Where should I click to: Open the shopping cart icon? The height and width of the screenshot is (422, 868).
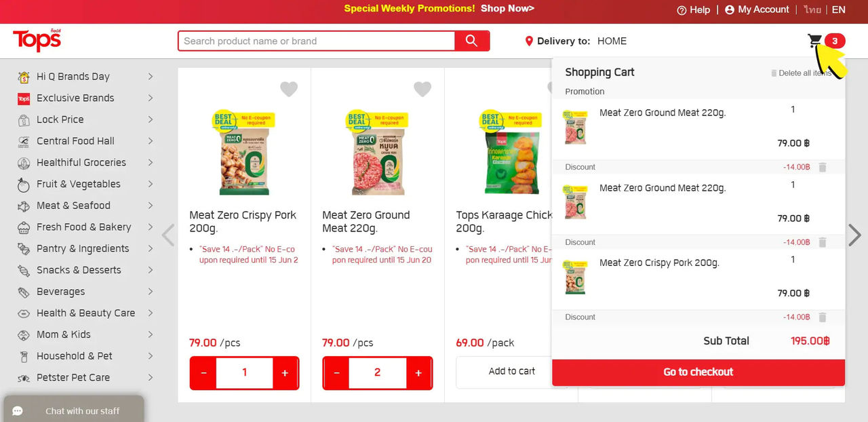pos(815,41)
